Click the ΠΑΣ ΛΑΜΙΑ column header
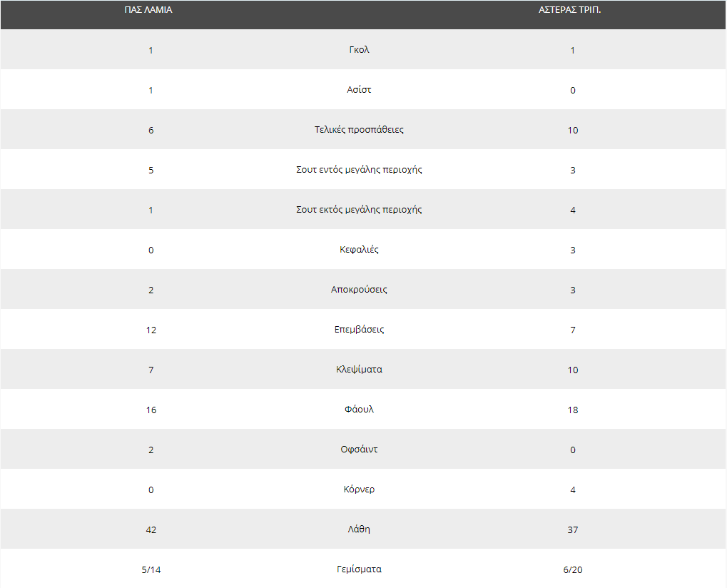The image size is (727, 588). (148, 10)
